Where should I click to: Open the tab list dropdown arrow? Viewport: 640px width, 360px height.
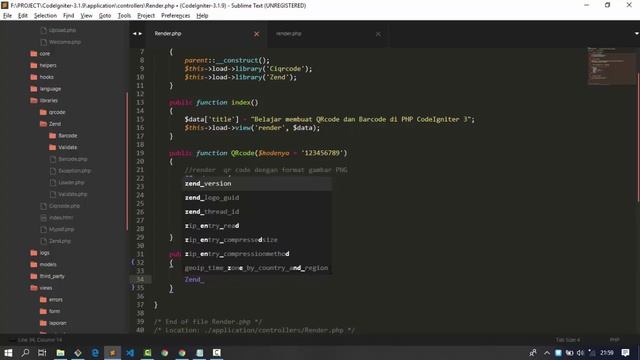coord(636,33)
